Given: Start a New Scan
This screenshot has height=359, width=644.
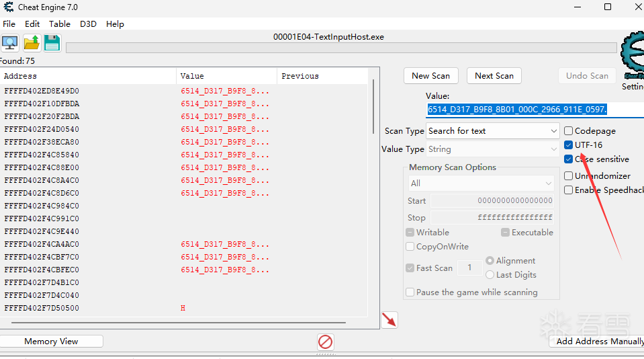Looking at the screenshot, I should [431, 76].
